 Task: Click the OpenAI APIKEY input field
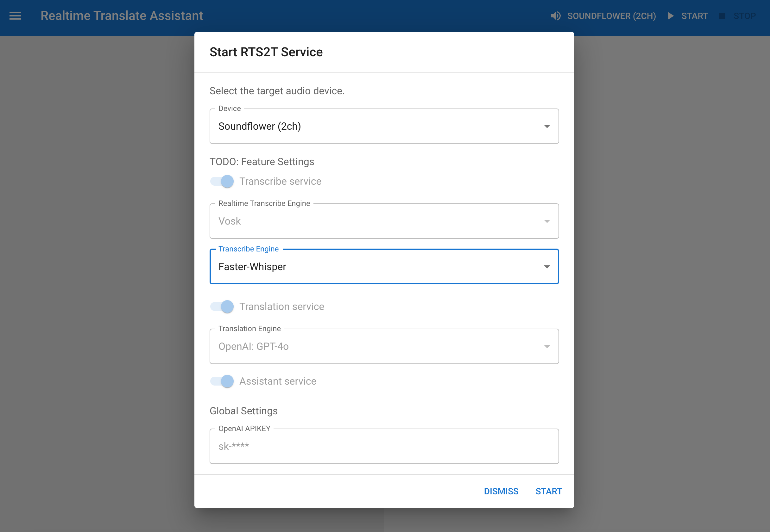pyautogui.click(x=385, y=446)
